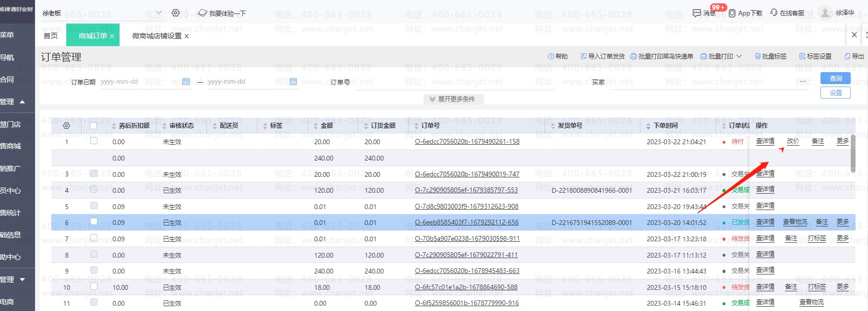Click the blue 查询 button
Screen dimensions: 868x311
point(835,78)
